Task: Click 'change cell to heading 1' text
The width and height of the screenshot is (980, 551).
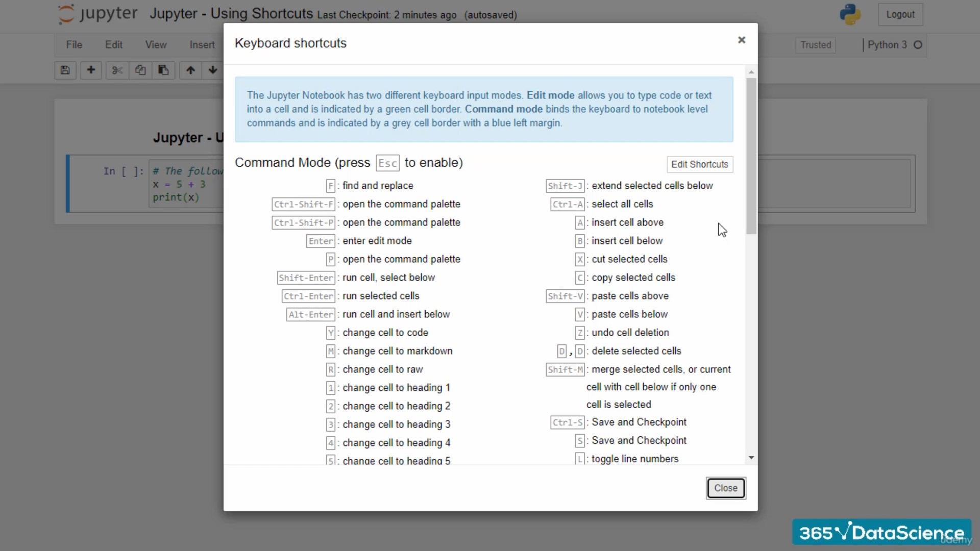Action: coord(397,388)
